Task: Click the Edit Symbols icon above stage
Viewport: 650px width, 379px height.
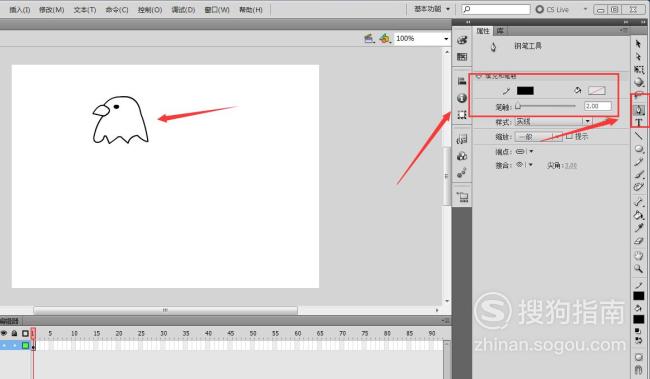Action: click(x=385, y=39)
